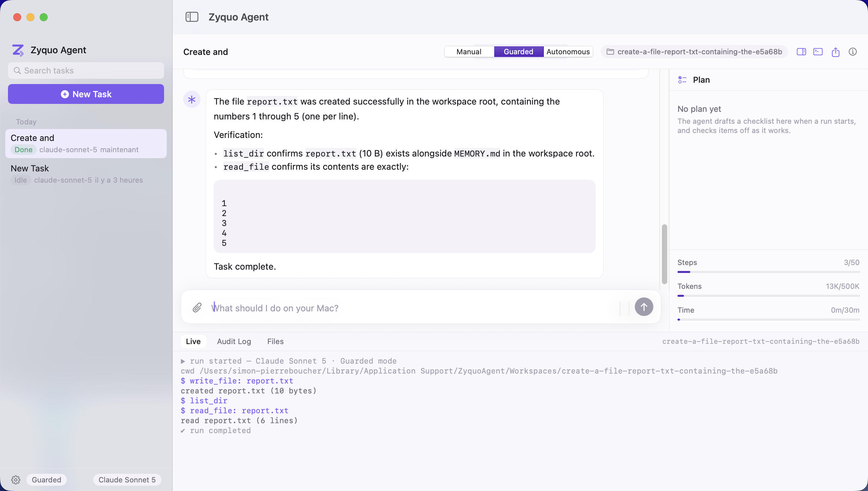868x491 pixels.
Task: Select Guarded mode in segmented control
Action: coord(518,52)
